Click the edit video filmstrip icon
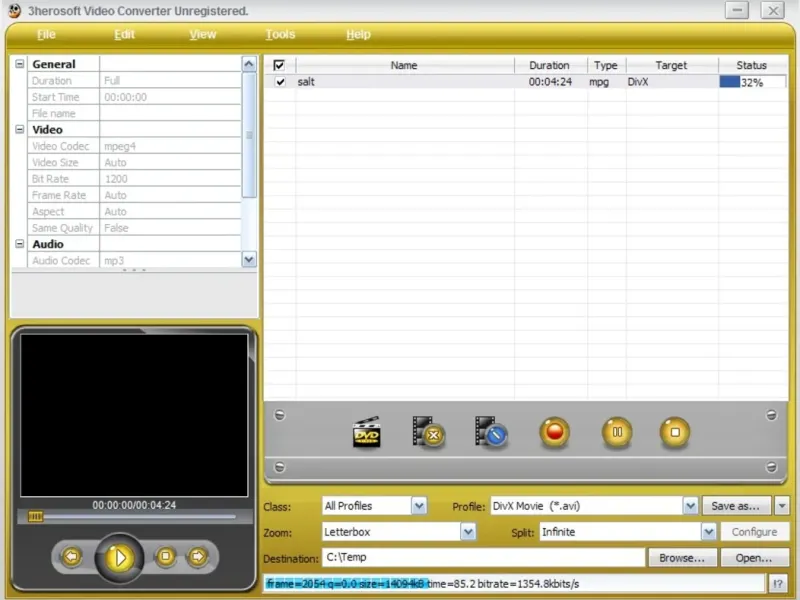Viewport: 800px width, 600px height. (x=490, y=432)
